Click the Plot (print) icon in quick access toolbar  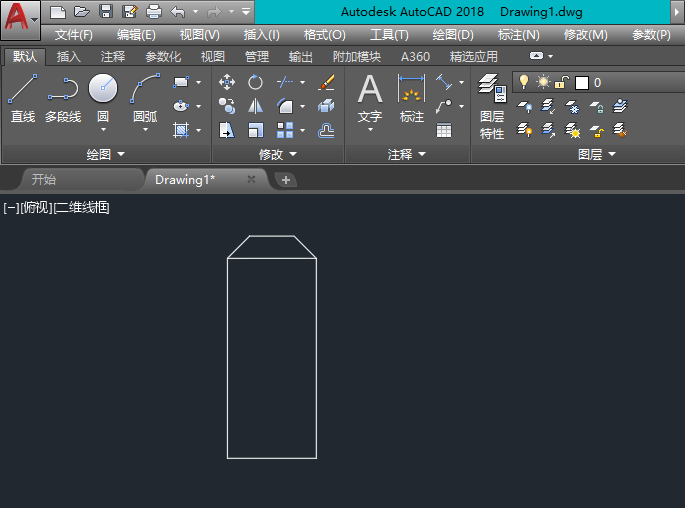click(x=153, y=12)
